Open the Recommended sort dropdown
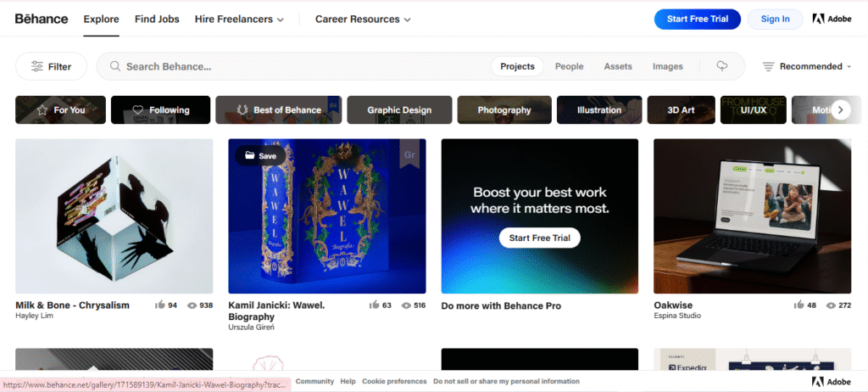Screen dimensions: 868x392 [x=807, y=66]
